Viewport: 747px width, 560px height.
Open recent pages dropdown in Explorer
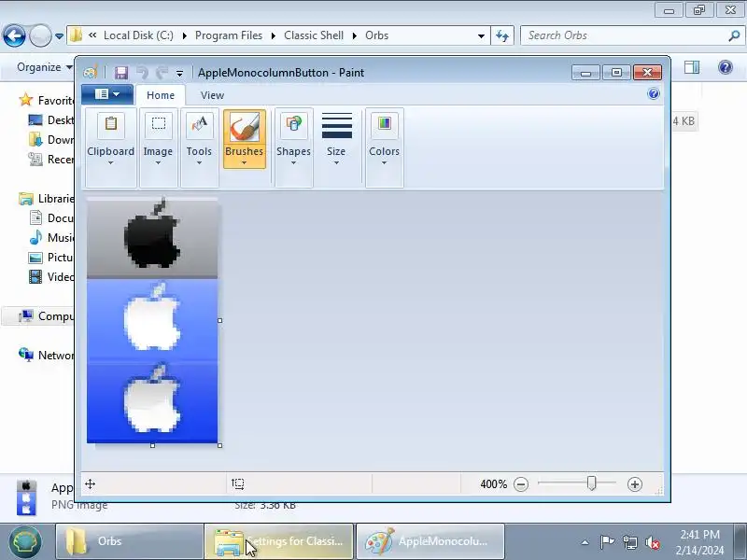tap(59, 36)
